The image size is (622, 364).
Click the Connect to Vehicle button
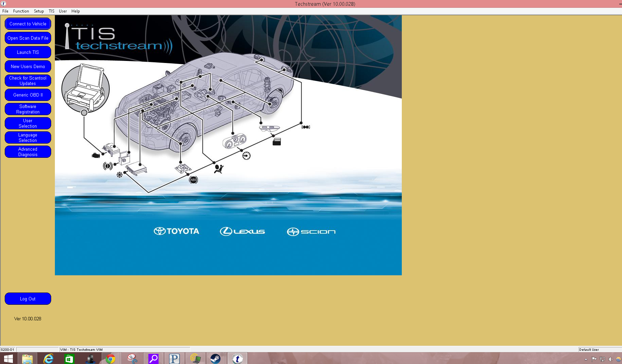point(28,24)
